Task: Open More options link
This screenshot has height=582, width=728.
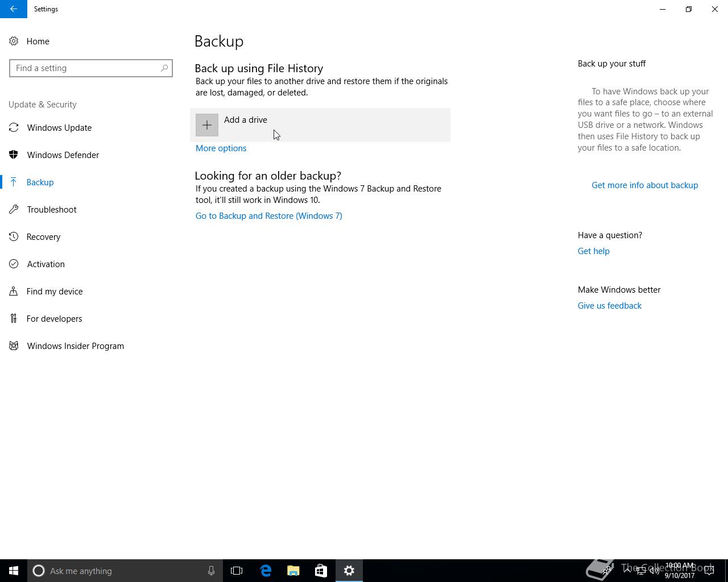Action: [x=221, y=148]
